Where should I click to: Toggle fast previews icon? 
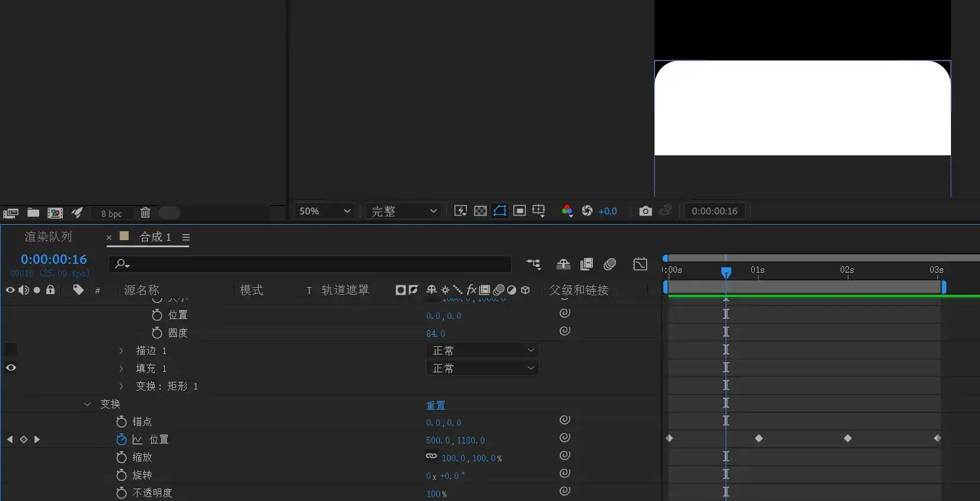point(461,211)
